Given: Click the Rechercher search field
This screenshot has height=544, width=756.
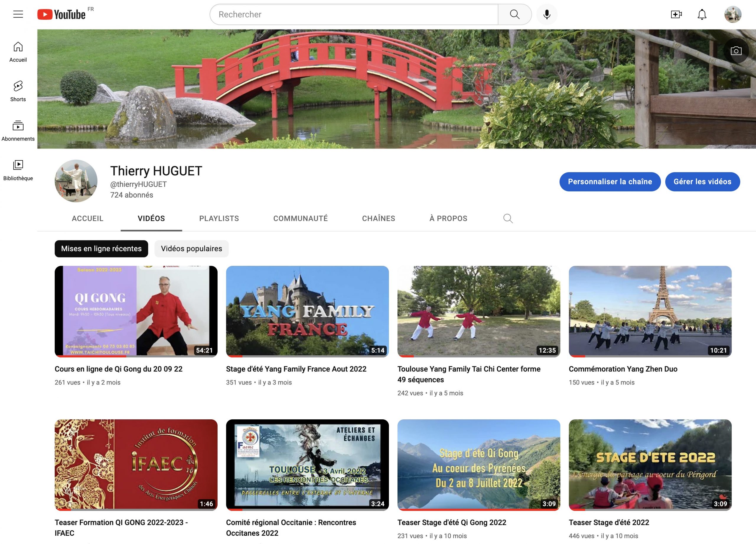Looking at the screenshot, I should tap(353, 14).
